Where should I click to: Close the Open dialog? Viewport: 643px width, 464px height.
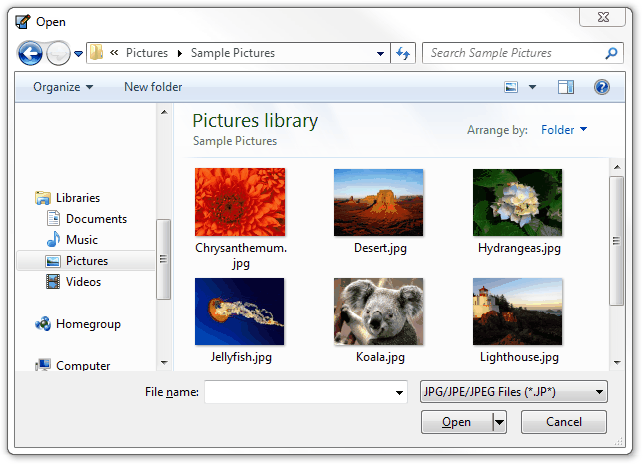tap(602, 17)
